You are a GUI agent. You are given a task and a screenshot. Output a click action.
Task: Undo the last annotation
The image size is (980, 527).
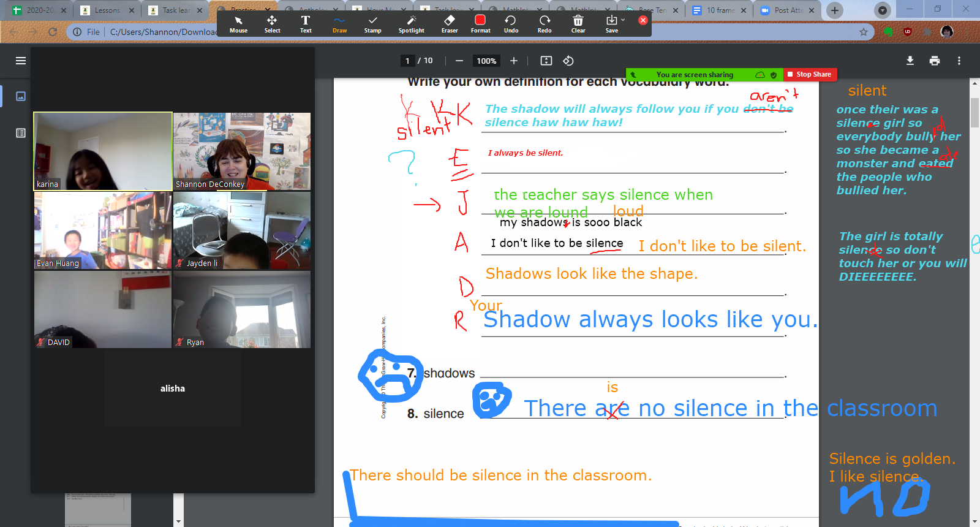click(511, 25)
